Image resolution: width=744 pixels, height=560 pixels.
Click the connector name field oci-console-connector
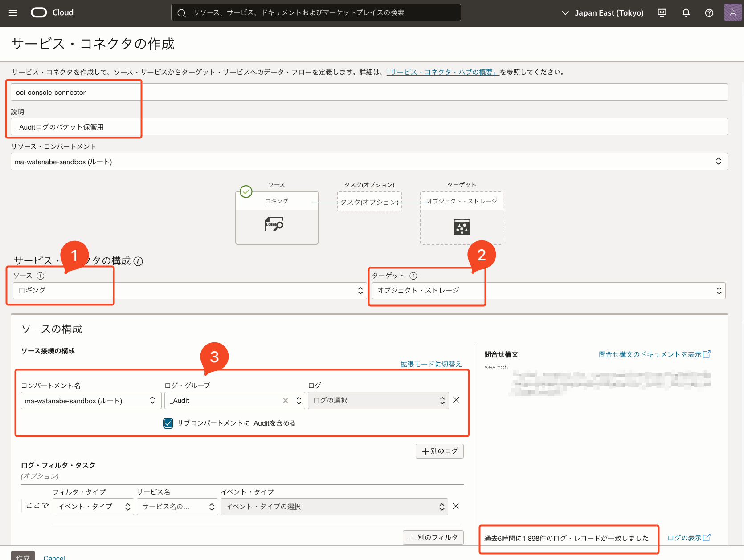click(369, 92)
